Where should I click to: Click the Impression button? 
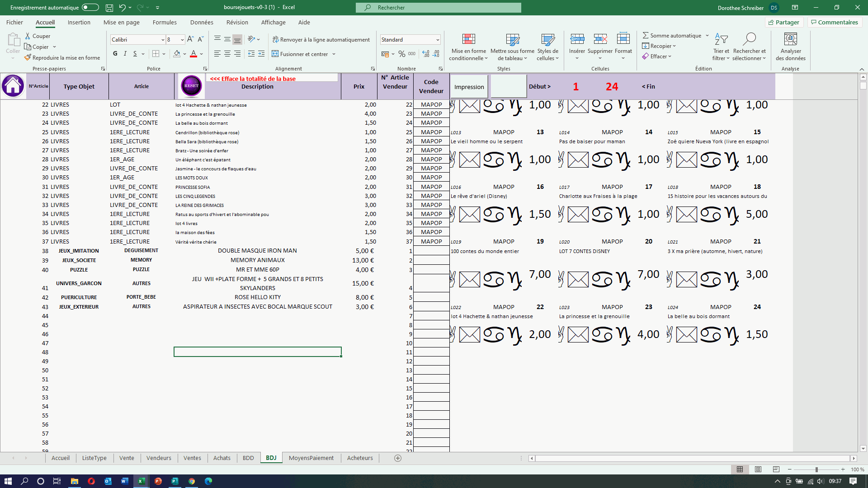(x=469, y=87)
